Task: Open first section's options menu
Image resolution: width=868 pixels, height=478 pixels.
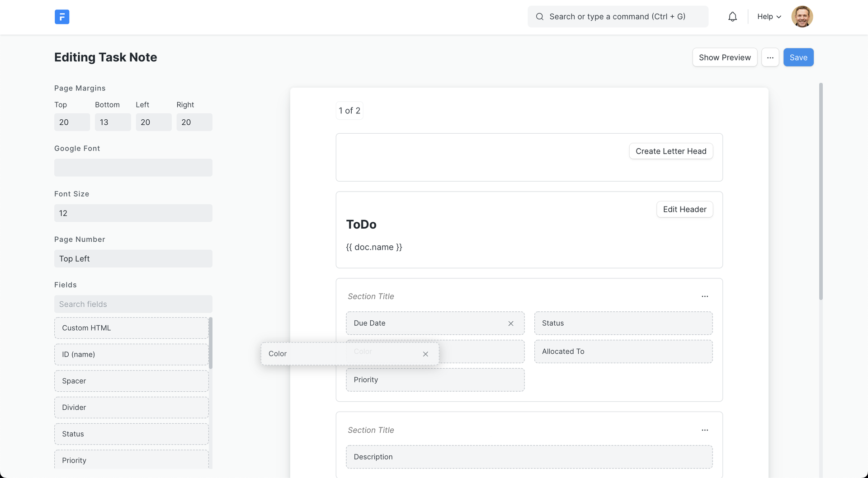Action: (705, 296)
